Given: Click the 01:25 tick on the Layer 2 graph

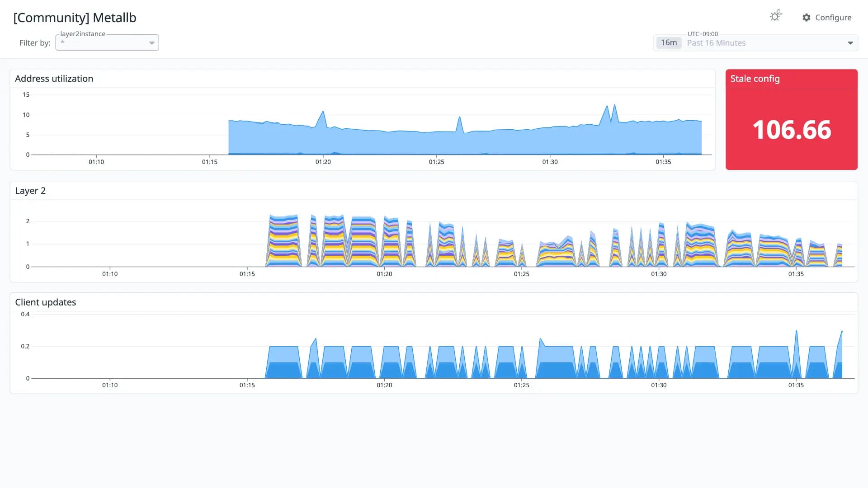Looking at the screenshot, I should pyautogui.click(x=522, y=274).
